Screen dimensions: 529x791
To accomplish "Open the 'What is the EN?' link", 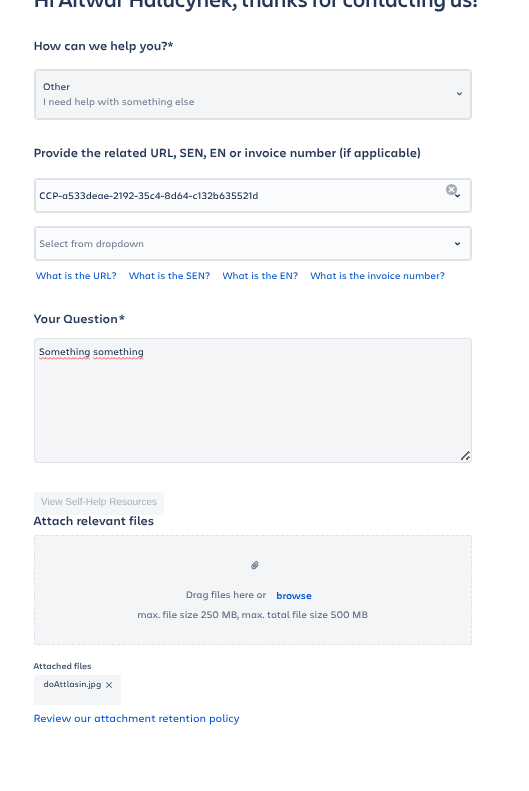I will tap(260, 275).
